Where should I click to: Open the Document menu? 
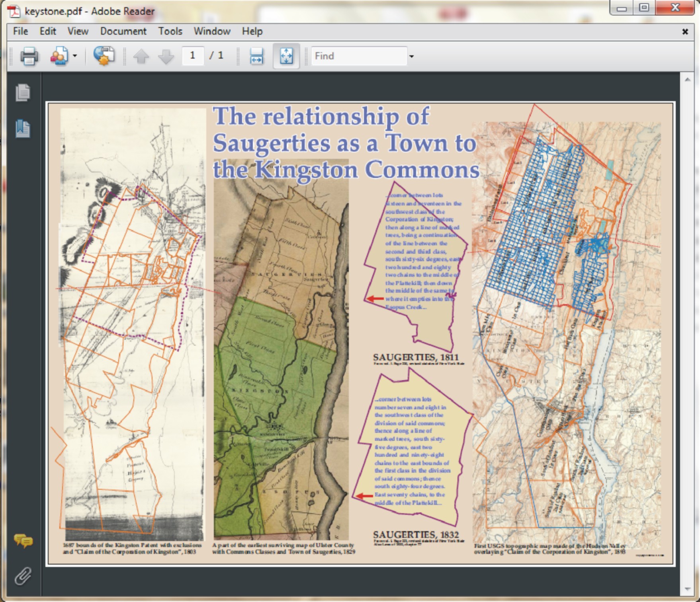click(123, 31)
